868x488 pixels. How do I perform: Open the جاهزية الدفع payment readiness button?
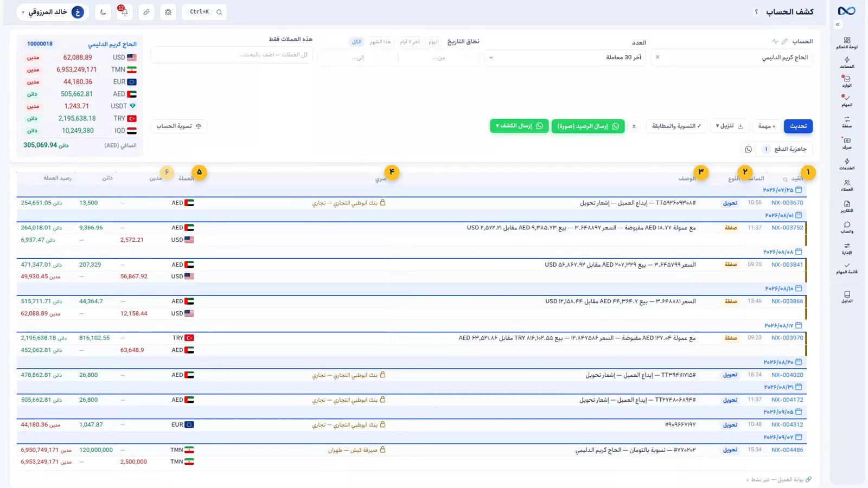(x=784, y=149)
